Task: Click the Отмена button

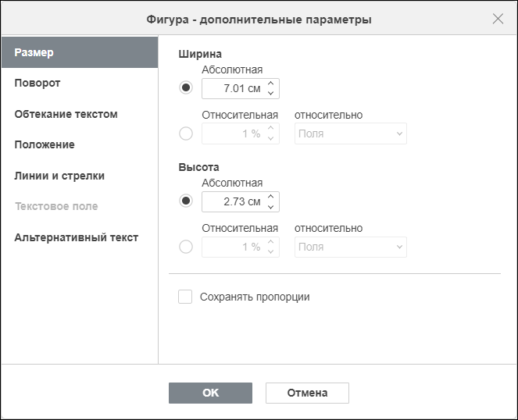Action: pyautogui.click(x=307, y=393)
